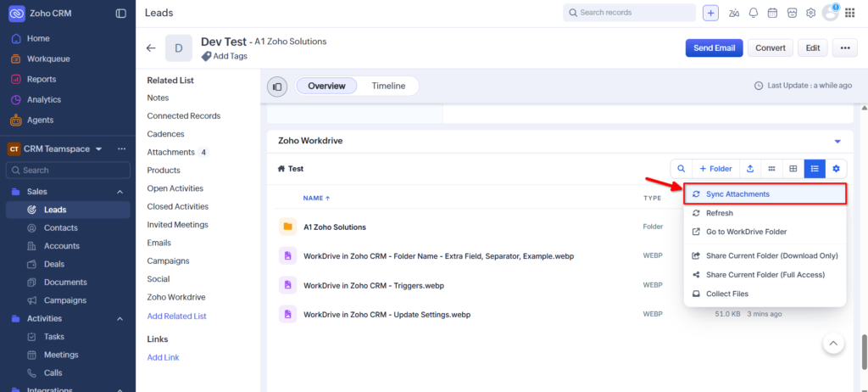Open the marketplace store icon in header
Viewport: 868px width, 392px height.
coord(792,13)
